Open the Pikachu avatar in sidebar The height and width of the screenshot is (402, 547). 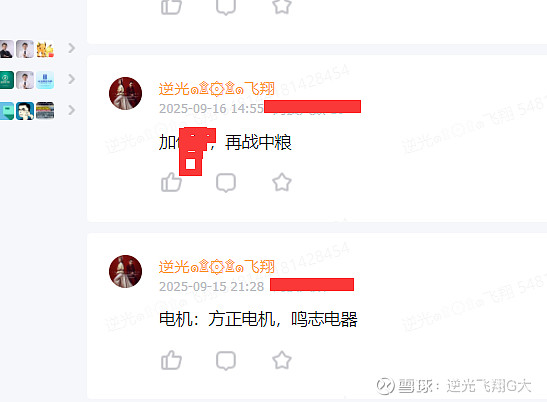[x=45, y=49]
